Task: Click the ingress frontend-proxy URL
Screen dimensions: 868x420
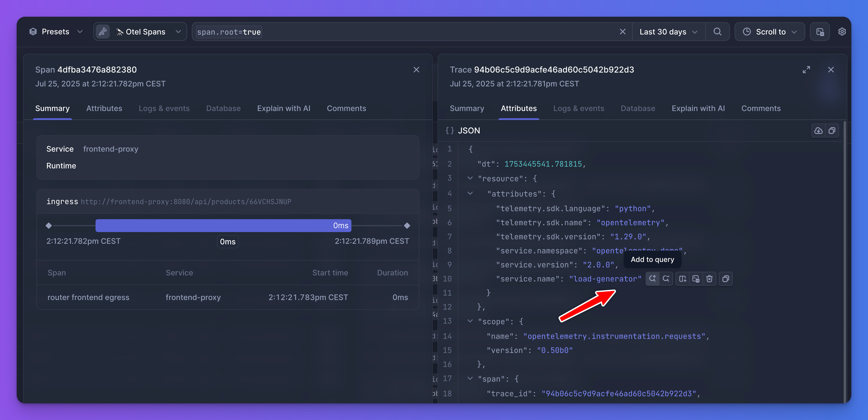Action: (186, 202)
